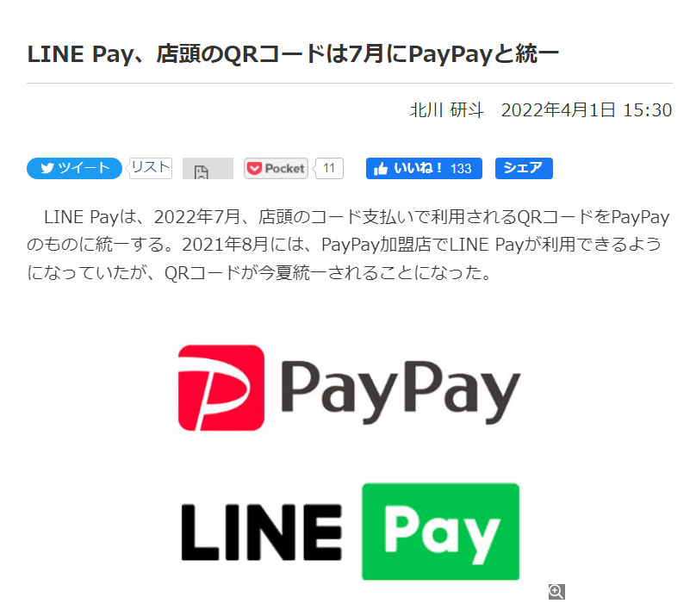Click the Twitter ツイート button

coord(74,168)
